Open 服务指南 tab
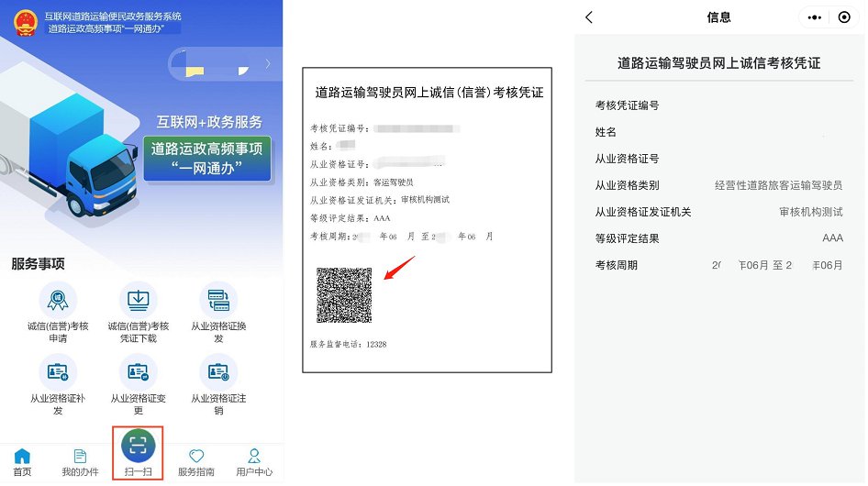The height and width of the screenshot is (486, 868). 196,463
